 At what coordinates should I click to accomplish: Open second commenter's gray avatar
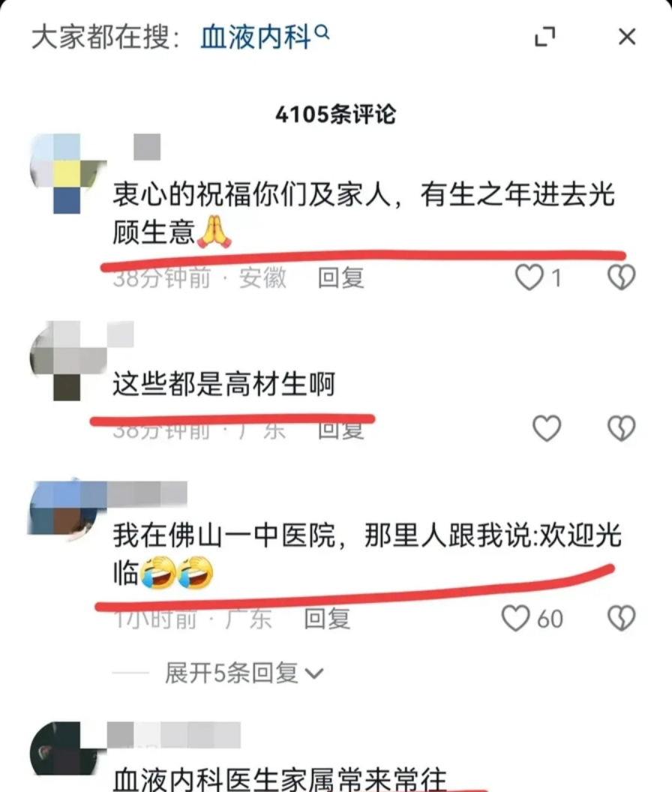[x=68, y=361]
